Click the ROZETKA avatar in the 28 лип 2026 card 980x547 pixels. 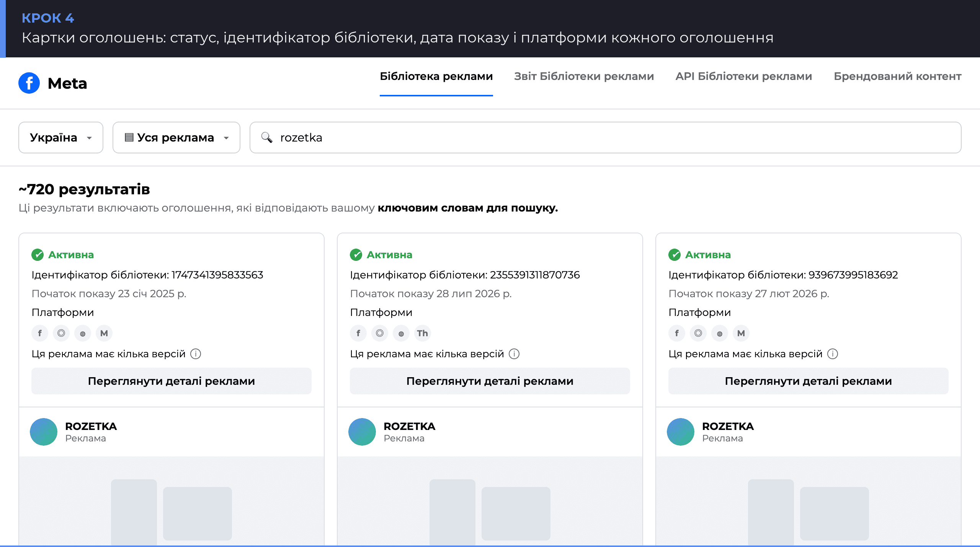point(362,432)
